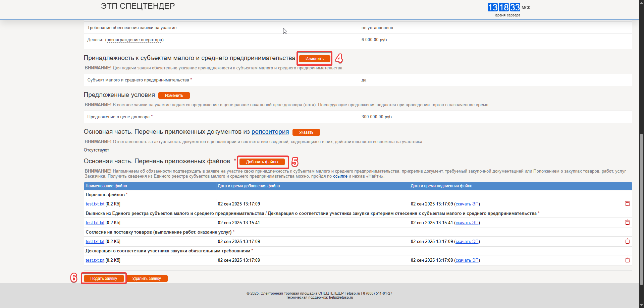The height and width of the screenshot is (308, 644).
Task: Download signature for Перечень файлов file
Action: pos(467,204)
